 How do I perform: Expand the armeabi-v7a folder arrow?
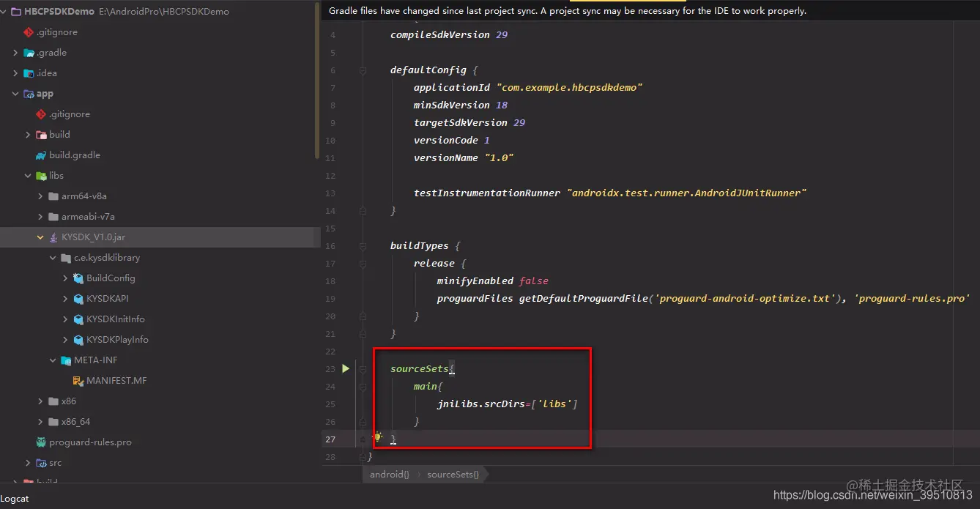point(40,217)
